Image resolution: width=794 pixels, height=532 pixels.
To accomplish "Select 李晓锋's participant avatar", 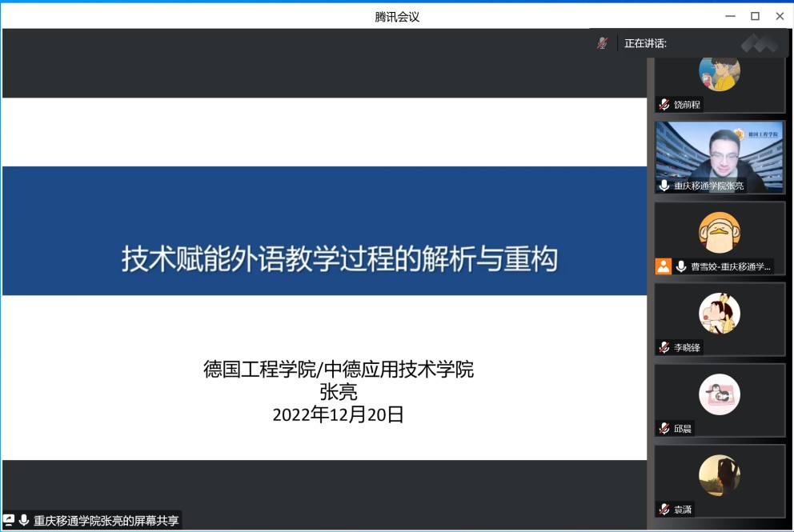I will [719, 313].
